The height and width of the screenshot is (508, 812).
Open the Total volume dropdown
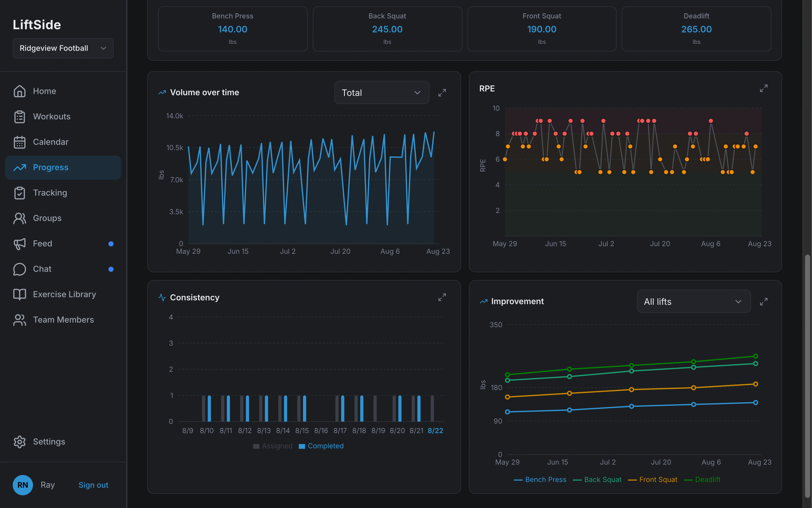click(x=381, y=92)
